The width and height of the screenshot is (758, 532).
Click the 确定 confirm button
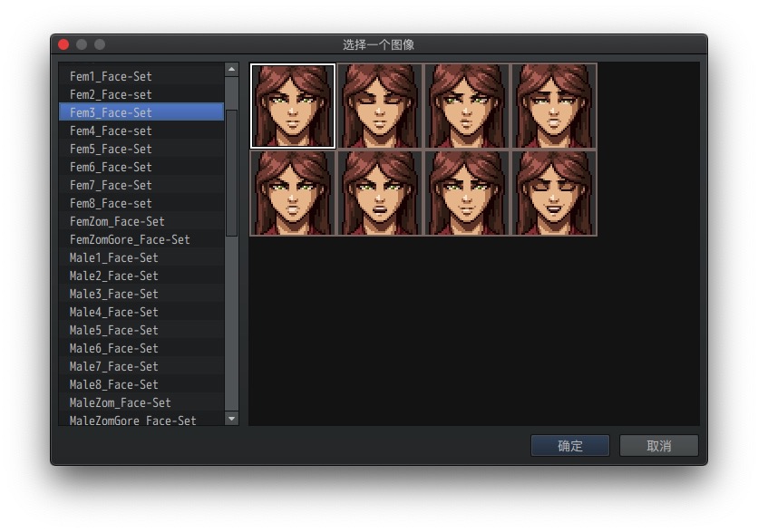click(x=570, y=446)
